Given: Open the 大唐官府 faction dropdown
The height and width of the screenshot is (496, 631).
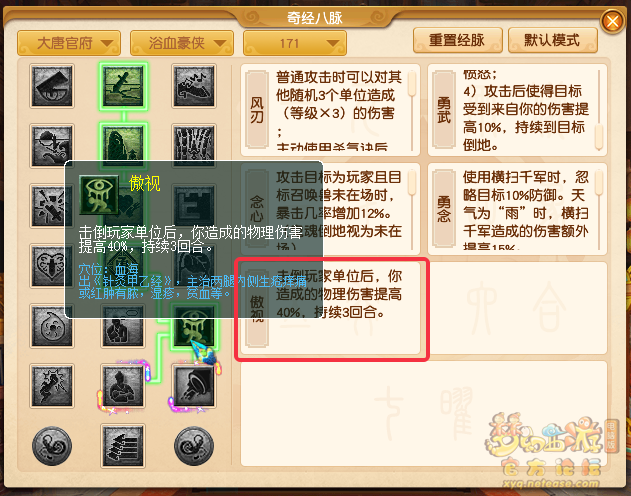Looking at the screenshot, I should [x=69, y=43].
